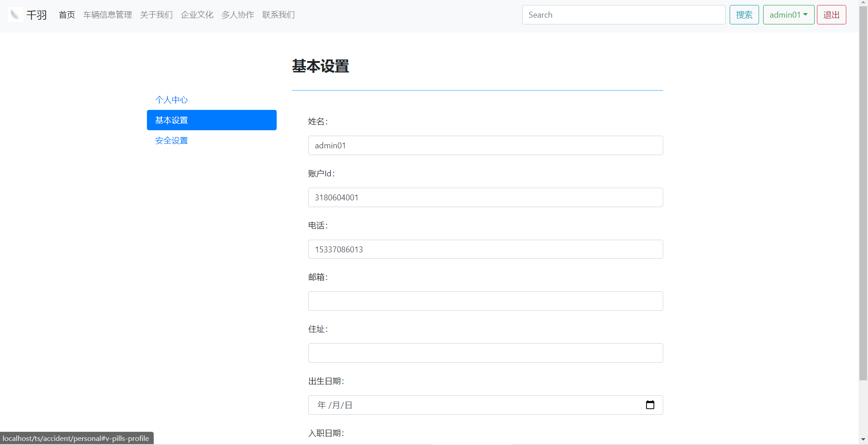Navigate to 企业文化
This screenshot has width=868, height=445.
tap(197, 15)
